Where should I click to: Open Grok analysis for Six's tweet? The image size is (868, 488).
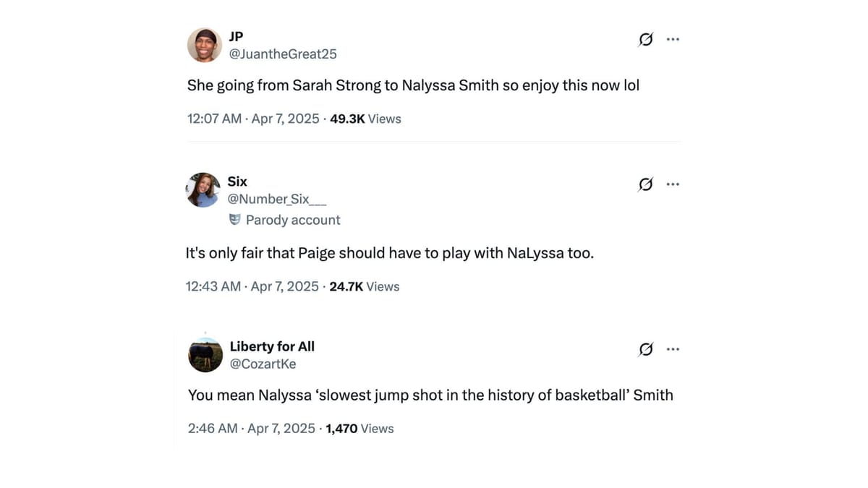(x=644, y=184)
